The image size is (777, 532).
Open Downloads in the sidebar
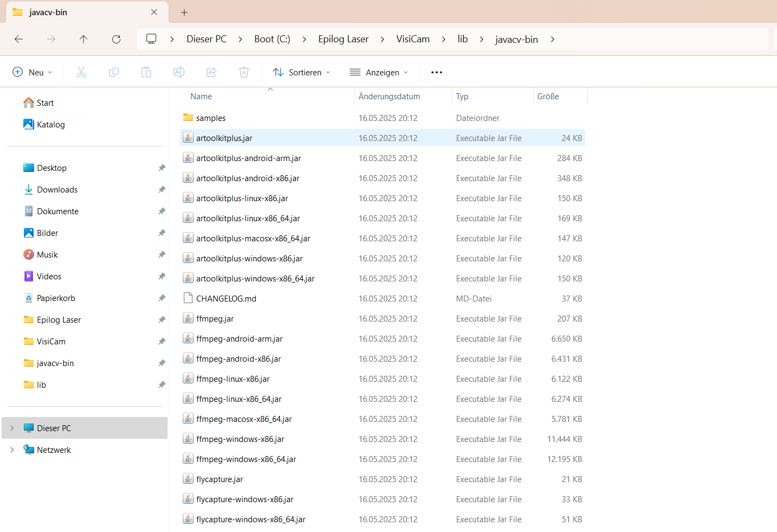pos(57,190)
